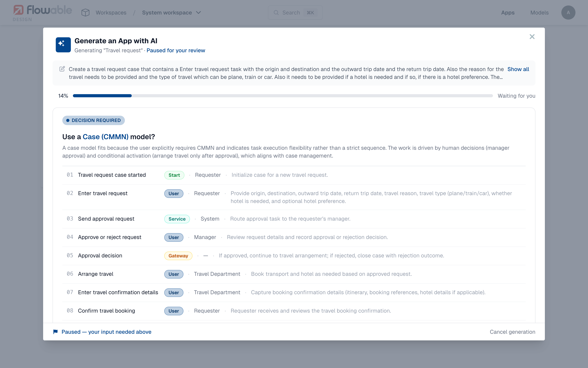588x368 pixels.
Task: Go to Workspaces breadcrumb
Action: (x=111, y=13)
